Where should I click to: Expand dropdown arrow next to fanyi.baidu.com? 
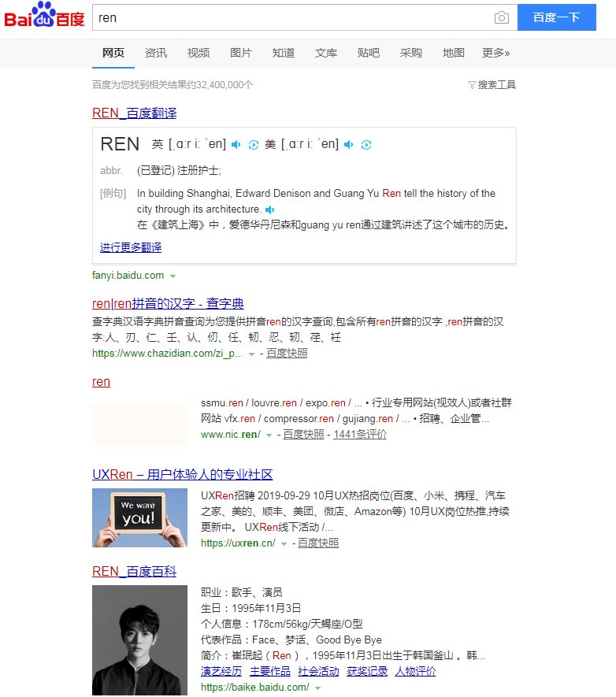coord(173,276)
